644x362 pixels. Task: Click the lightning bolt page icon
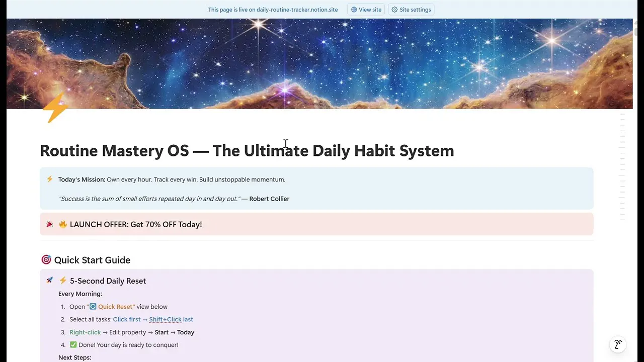55,108
